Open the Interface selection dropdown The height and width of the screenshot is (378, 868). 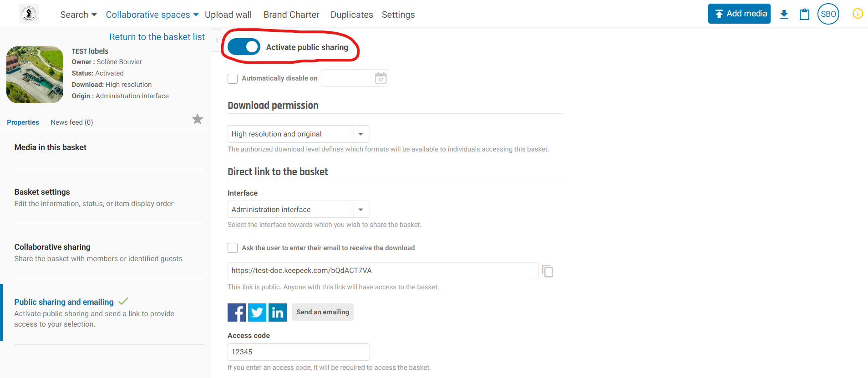[361, 210]
